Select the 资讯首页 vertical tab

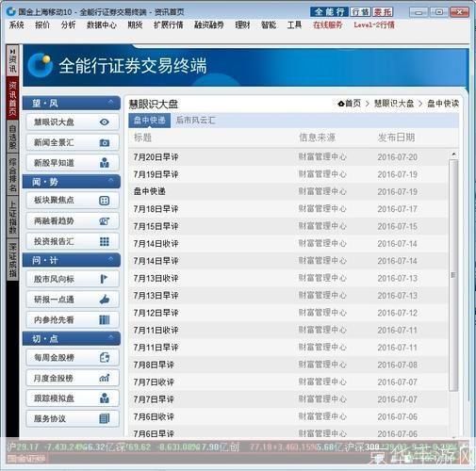pyautogui.click(x=12, y=99)
